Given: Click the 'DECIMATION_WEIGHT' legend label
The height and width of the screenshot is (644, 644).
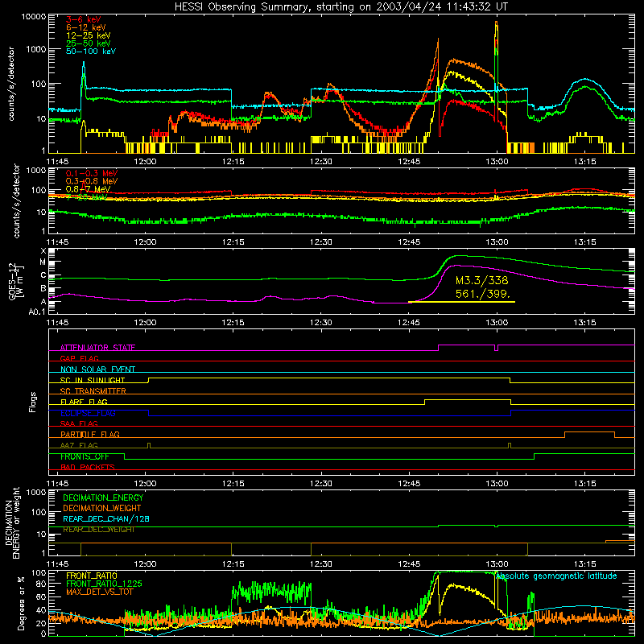Looking at the screenshot, I should point(102,508).
